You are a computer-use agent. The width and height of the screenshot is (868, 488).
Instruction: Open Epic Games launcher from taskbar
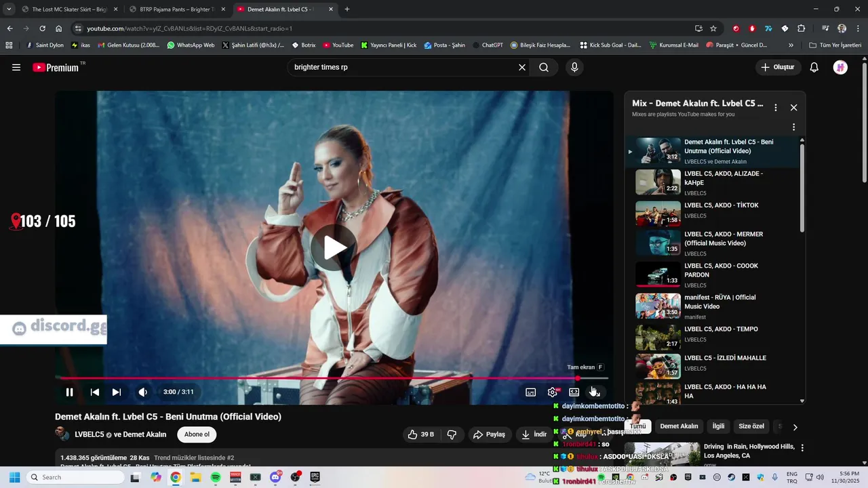(x=315, y=477)
